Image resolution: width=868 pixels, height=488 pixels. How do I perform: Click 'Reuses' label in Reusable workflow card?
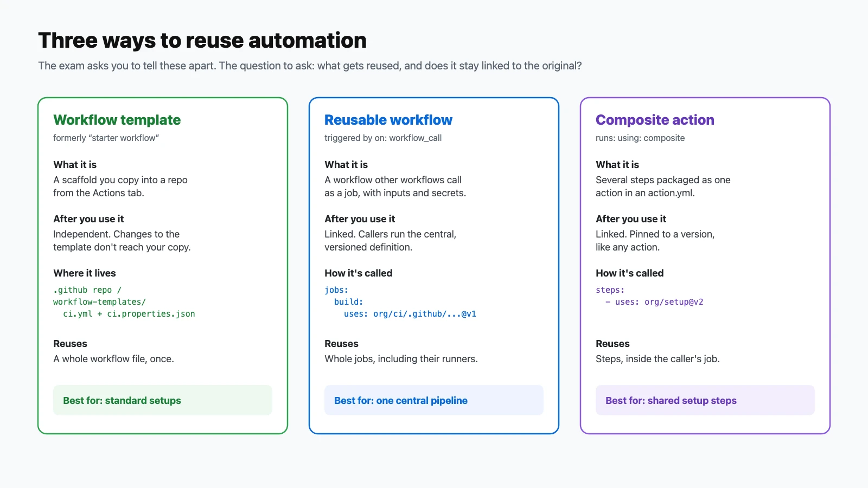coord(341,344)
